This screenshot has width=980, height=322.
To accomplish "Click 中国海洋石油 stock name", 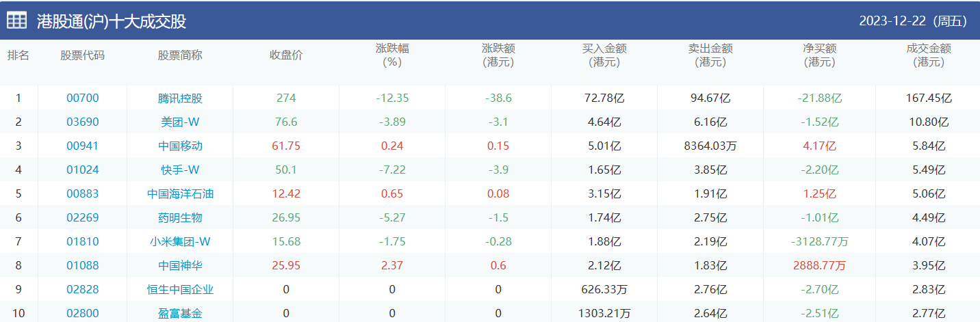I will [x=180, y=193].
